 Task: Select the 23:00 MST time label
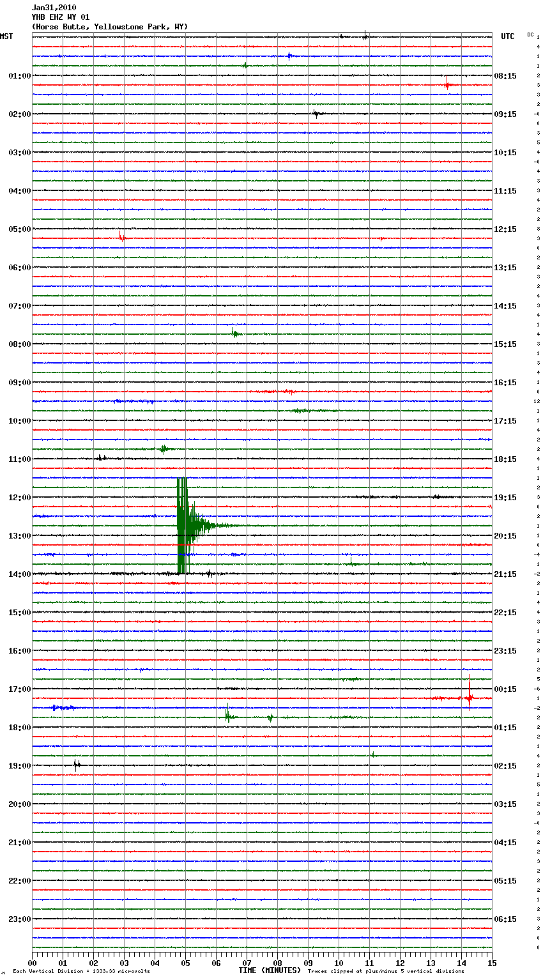(x=20, y=919)
